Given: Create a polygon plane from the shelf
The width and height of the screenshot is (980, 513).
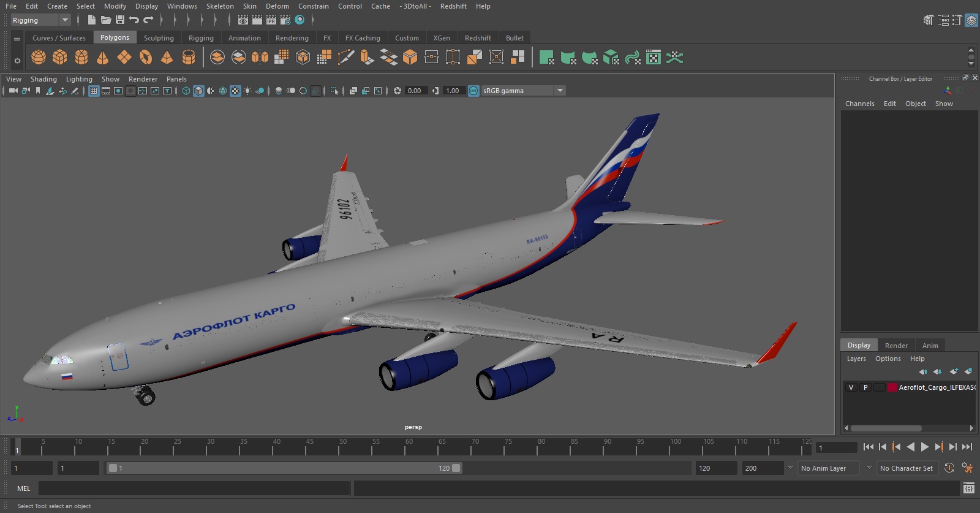Looking at the screenshot, I should [x=124, y=58].
